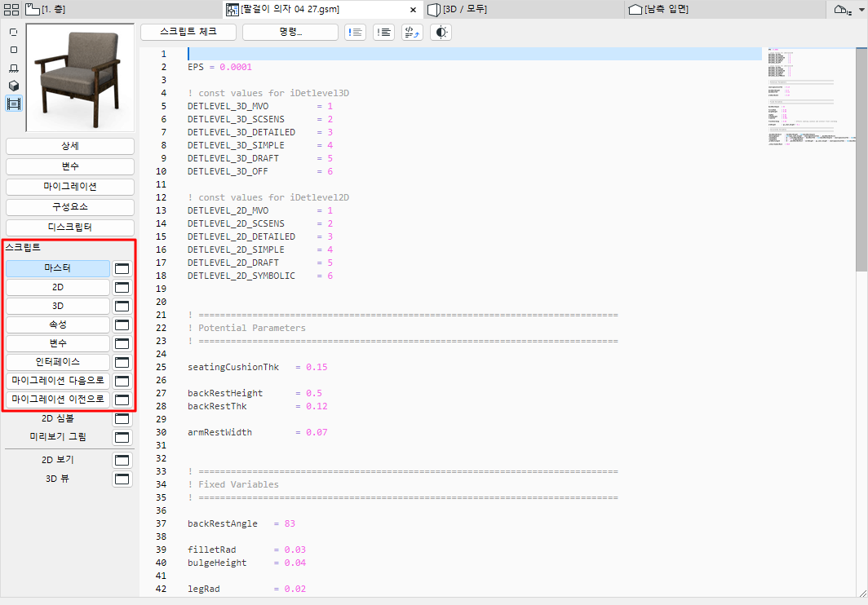Open the 디스크립터 panel
Viewport: 868px width, 605px height.
[x=69, y=227]
